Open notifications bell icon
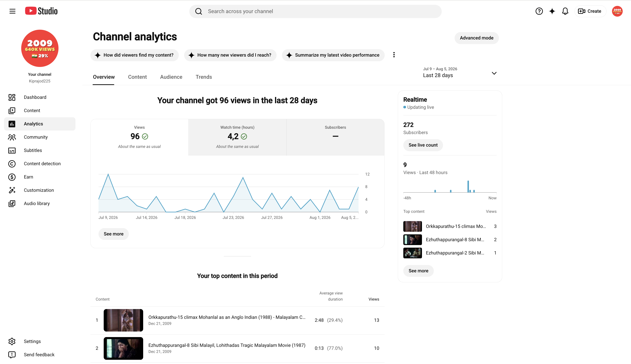This screenshot has height=364, width=631. pyautogui.click(x=565, y=11)
